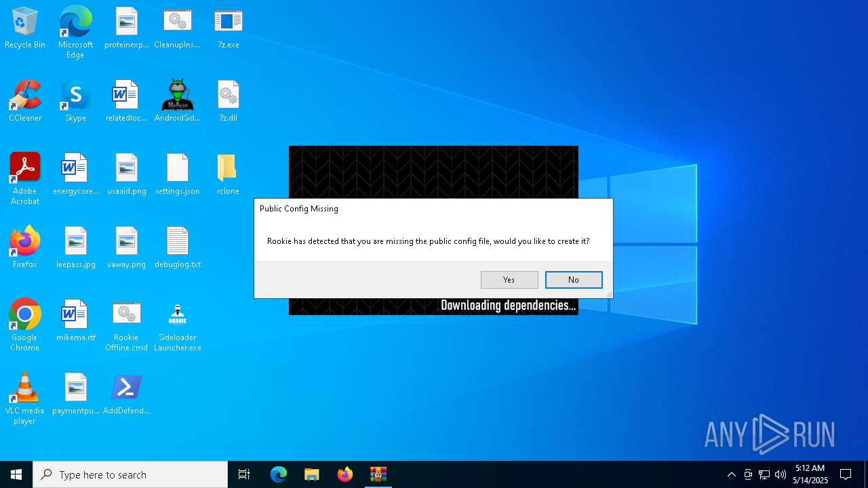This screenshot has width=868, height=488.
Task: Select the proteinexp image file icon
Action: pyautogui.click(x=126, y=28)
